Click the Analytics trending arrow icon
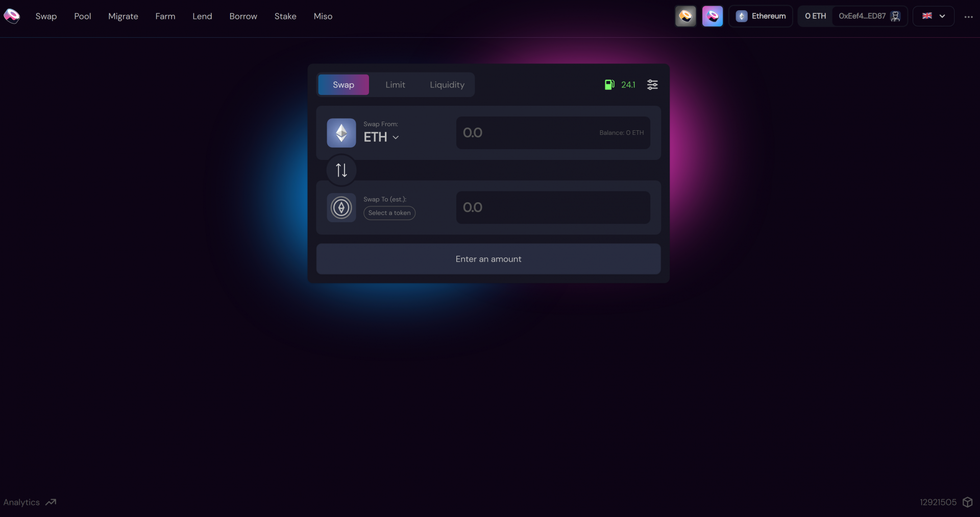980x517 pixels. point(51,502)
